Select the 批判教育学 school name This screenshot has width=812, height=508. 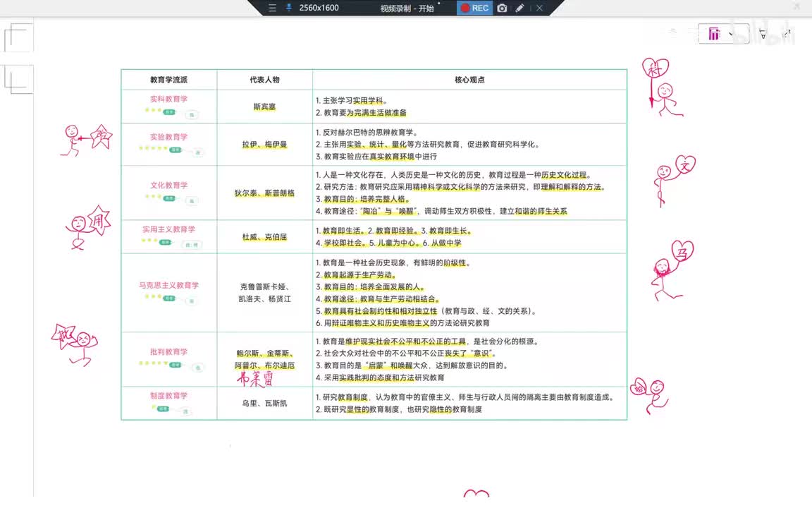coord(169,351)
